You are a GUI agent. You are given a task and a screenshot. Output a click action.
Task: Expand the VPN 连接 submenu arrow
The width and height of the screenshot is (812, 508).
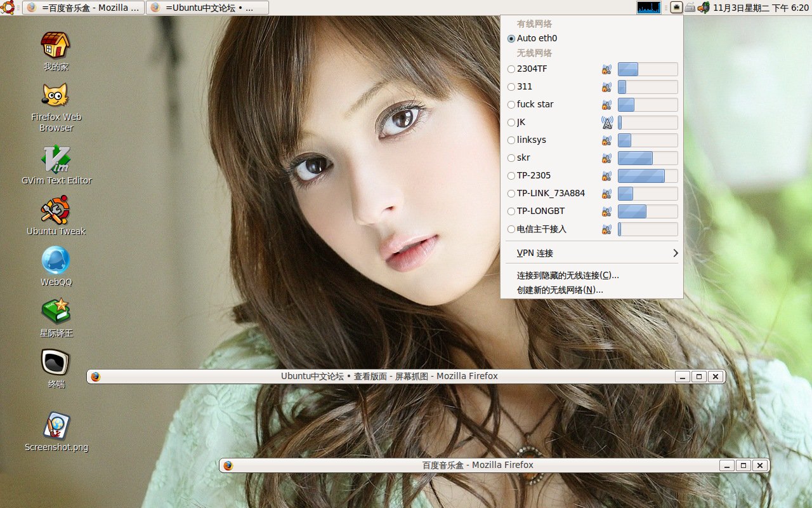(x=676, y=253)
